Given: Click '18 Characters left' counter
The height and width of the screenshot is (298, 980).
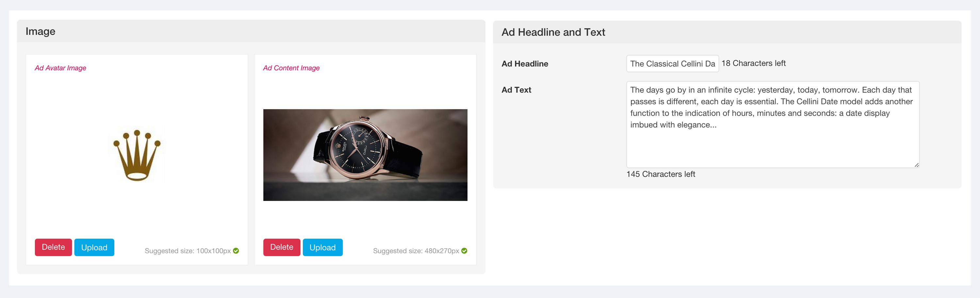Looking at the screenshot, I should pyautogui.click(x=753, y=64).
